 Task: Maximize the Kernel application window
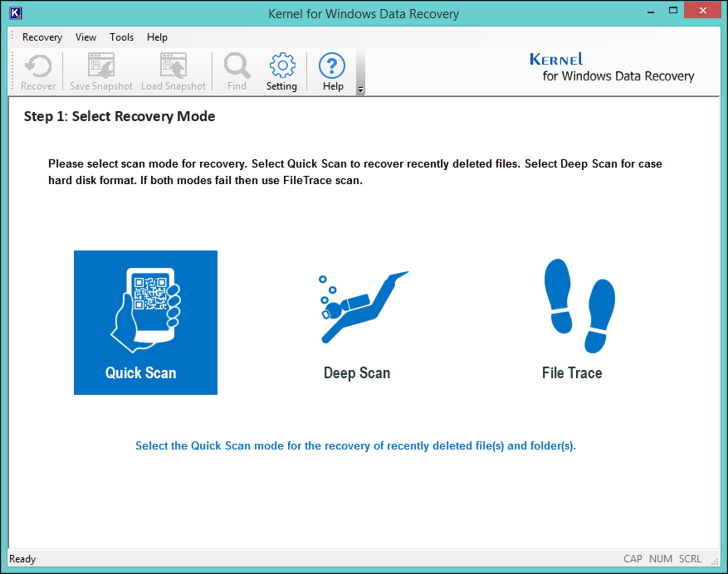click(672, 11)
